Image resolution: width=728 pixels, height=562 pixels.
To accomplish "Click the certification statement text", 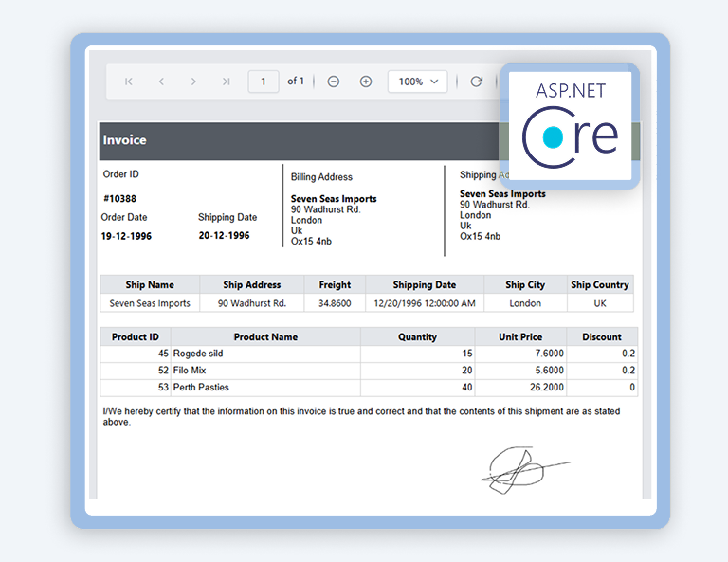I will (361, 416).
